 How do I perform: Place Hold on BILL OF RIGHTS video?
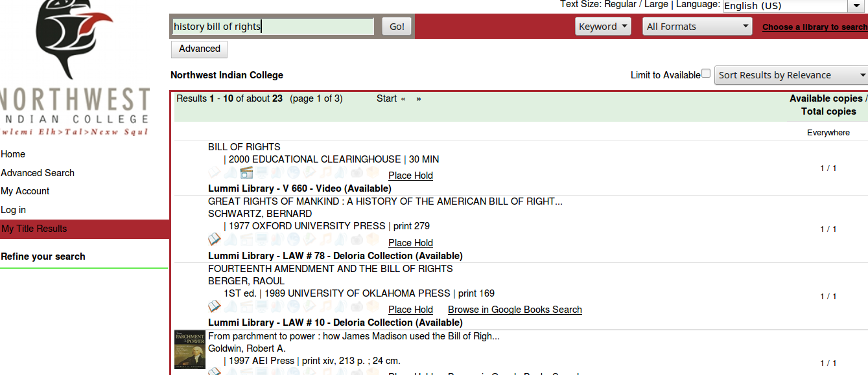pos(410,176)
